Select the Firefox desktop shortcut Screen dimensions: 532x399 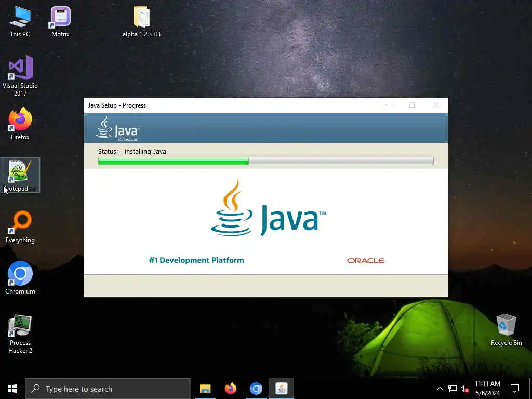[x=20, y=124]
